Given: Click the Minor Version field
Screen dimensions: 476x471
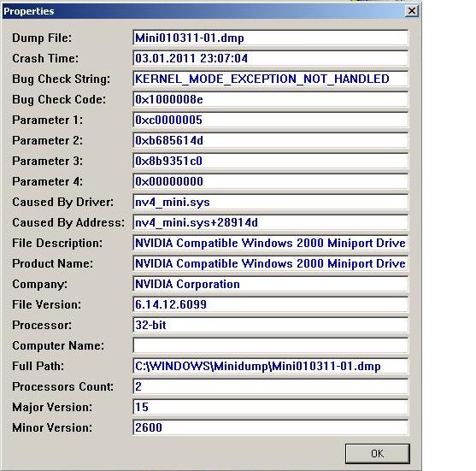Looking at the screenshot, I should (271, 427).
